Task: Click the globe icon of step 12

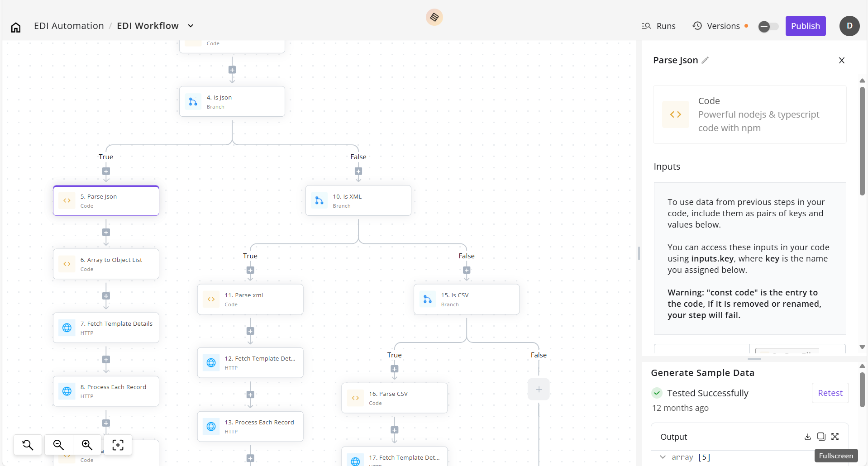Action: [x=211, y=362]
